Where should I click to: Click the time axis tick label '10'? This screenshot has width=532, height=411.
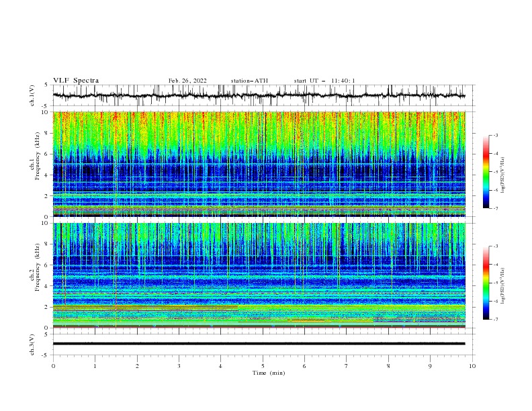pos(472,366)
